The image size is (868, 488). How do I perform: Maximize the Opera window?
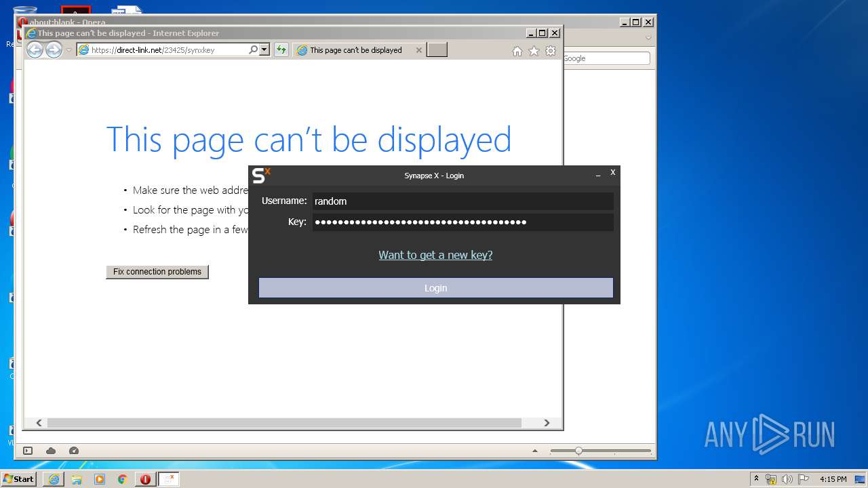pos(635,22)
